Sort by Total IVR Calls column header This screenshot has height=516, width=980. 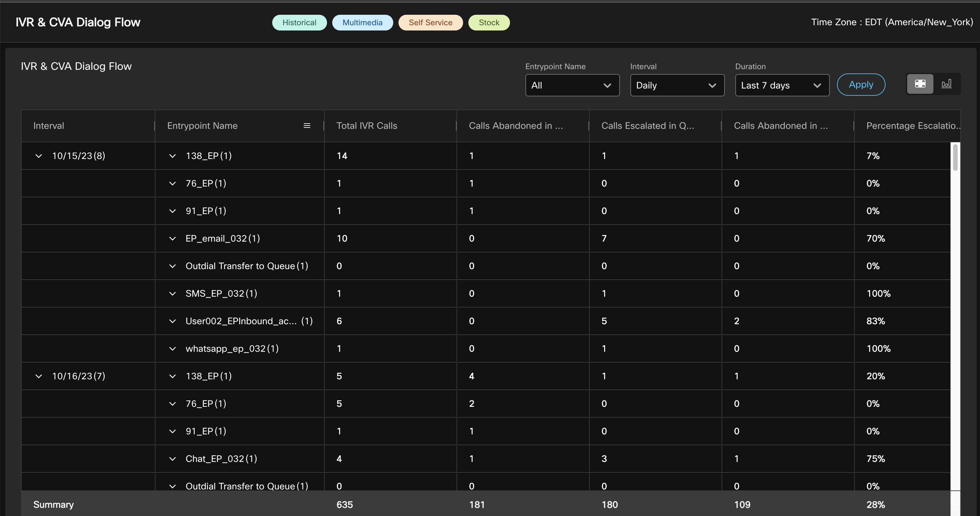point(366,126)
